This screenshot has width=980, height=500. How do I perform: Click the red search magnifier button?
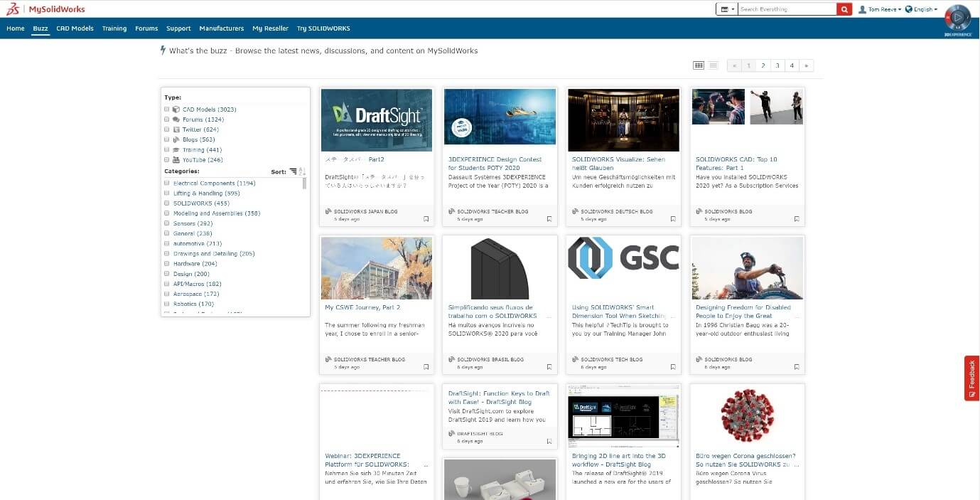pyautogui.click(x=844, y=9)
